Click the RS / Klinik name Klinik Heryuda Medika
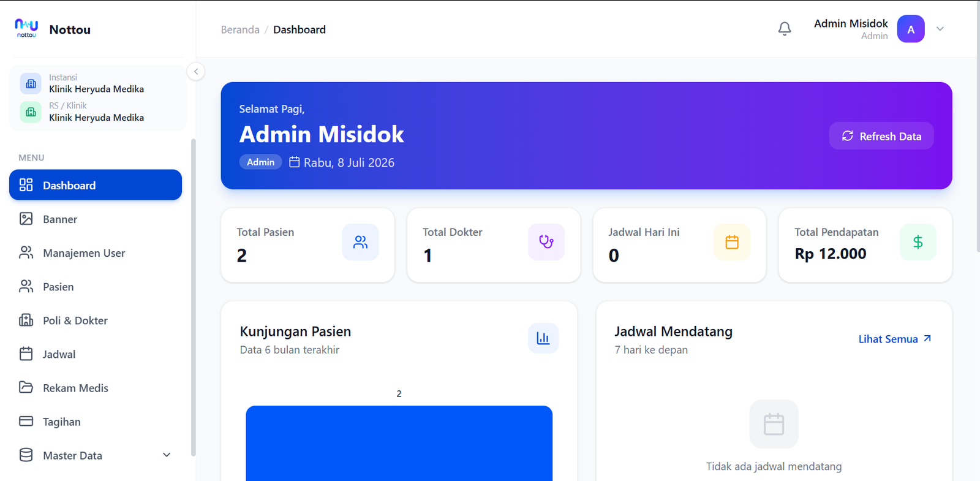This screenshot has height=481, width=980. pos(97,118)
